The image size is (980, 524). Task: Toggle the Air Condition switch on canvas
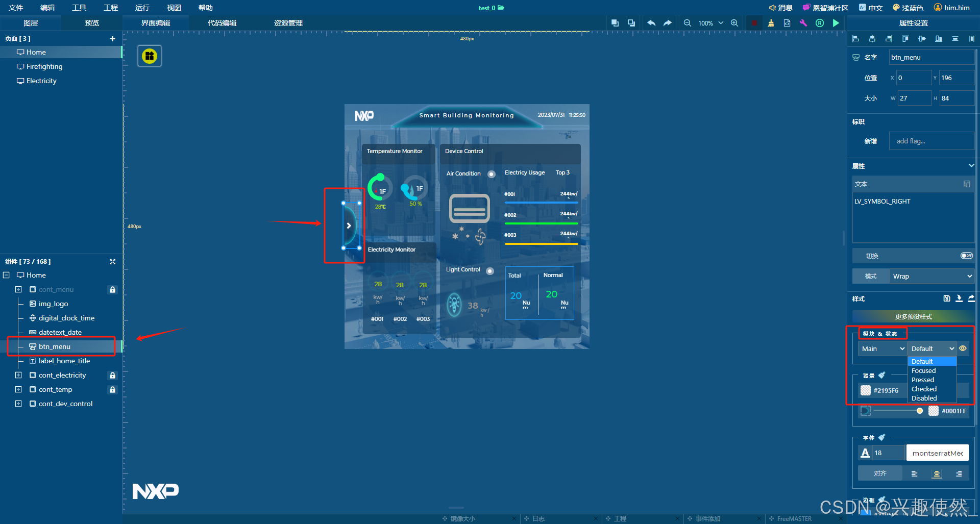pyautogui.click(x=492, y=174)
